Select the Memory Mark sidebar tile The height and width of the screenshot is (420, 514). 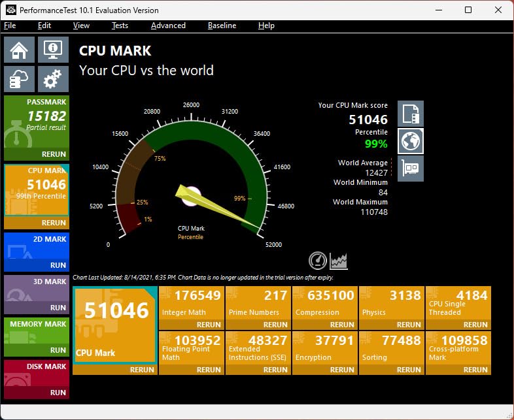37,331
